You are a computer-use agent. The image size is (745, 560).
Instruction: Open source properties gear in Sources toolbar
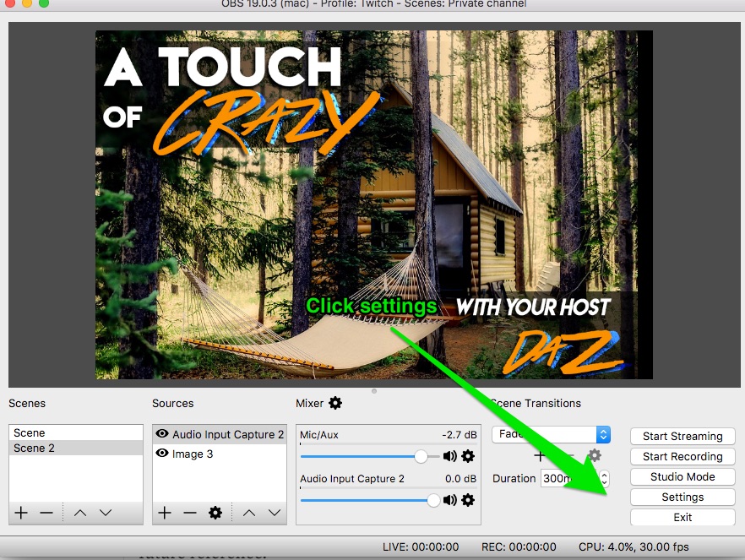pos(215,513)
